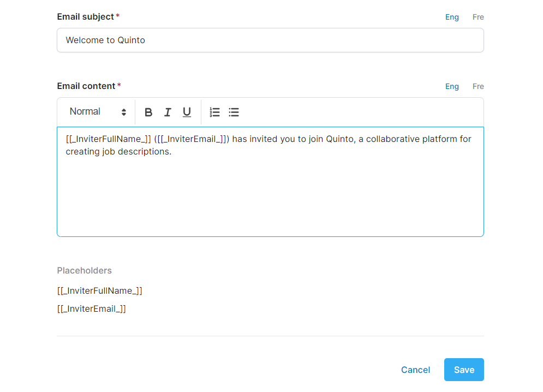Insert a bulleted list in email content
The height and width of the screenshot is (392, 543).
click(234, 112)
